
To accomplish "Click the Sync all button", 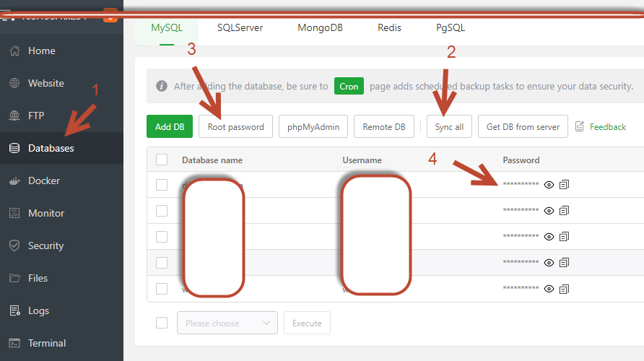I will pyautogui.click(x=449, y=126).
